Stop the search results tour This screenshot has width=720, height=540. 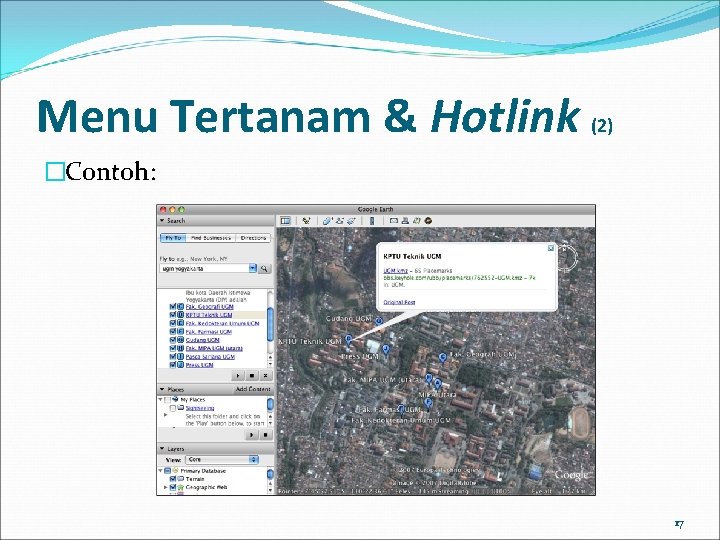point(252,376)
